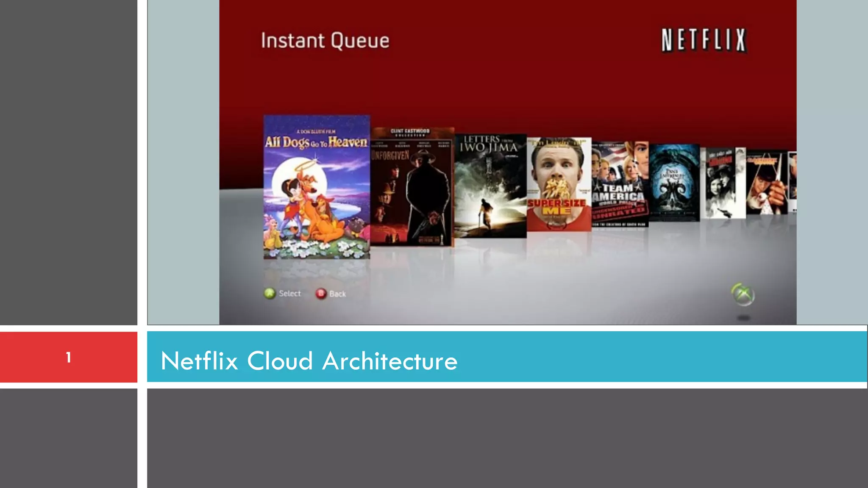Click the NETFLIX logo
Screen dimensions: 868x488
704,40
